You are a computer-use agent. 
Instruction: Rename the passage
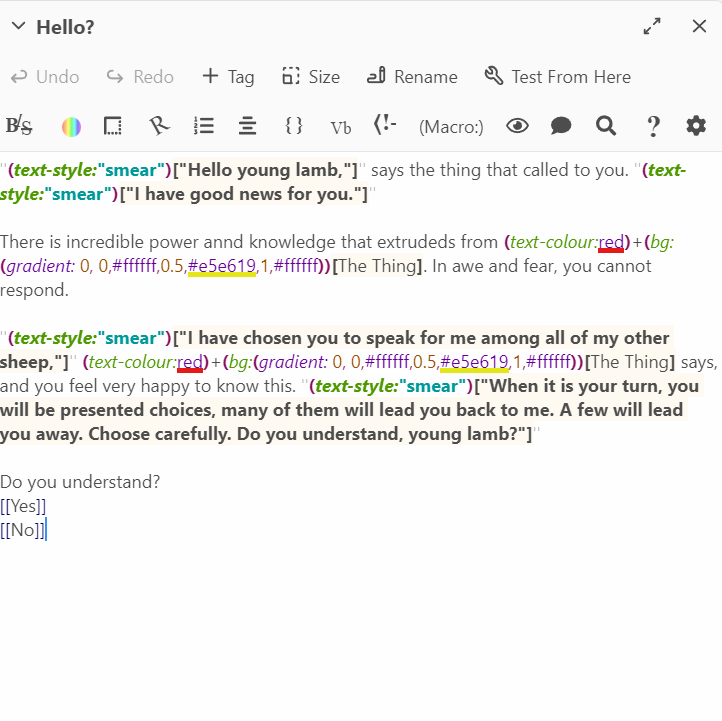click(412, 77)
